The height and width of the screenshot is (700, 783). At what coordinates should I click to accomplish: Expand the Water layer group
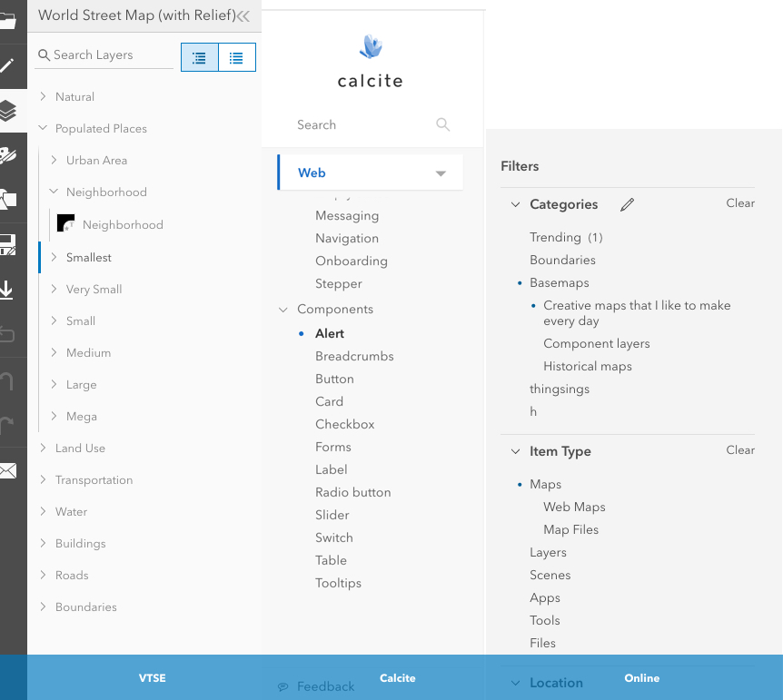tap(43, 511)
